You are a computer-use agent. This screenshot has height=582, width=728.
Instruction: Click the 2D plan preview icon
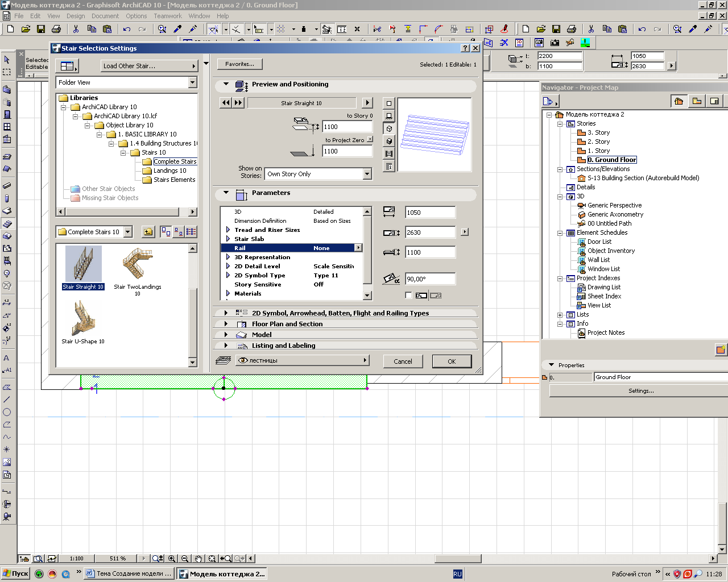tap(389, 103)
